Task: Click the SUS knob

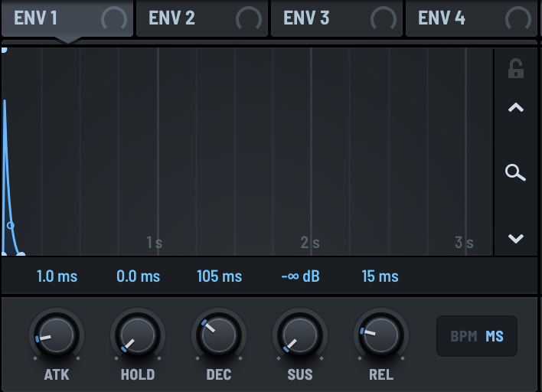Action: point(300,335)
